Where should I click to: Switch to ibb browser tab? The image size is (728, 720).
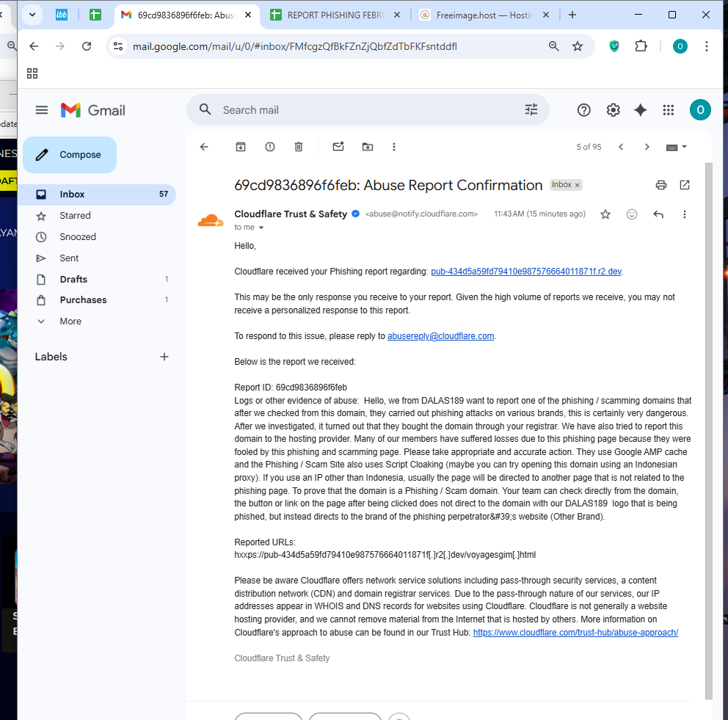tap(62, 15)
